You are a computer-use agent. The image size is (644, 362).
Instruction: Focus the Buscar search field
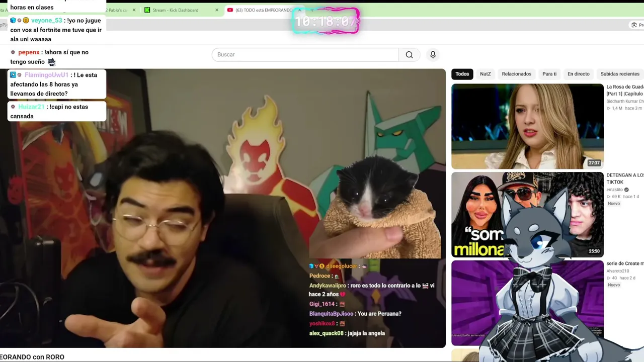pos(305,55)
